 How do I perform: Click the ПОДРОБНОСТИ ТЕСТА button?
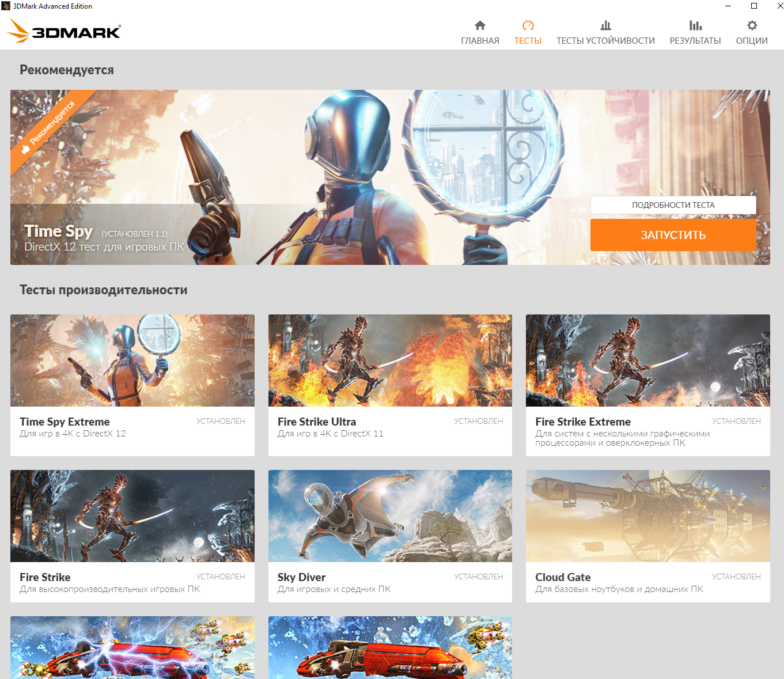pyautogui.click(x=673, y=205)
